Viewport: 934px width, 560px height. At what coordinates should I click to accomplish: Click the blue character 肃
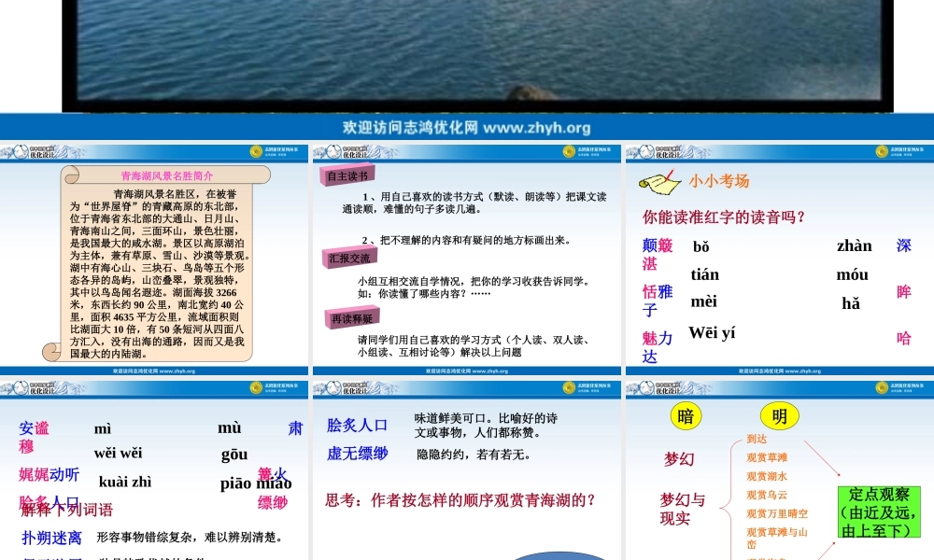[295, 427]
